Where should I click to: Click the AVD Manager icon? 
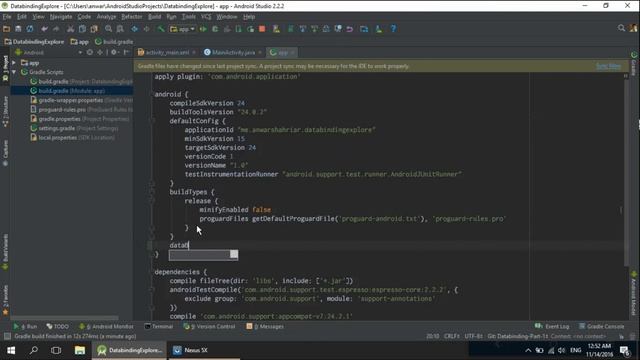point(276,29)
